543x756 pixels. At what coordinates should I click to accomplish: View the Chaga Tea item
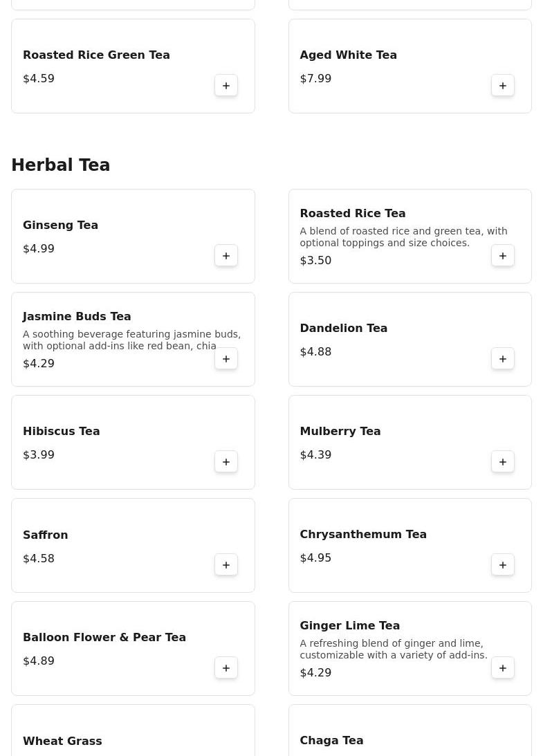(331, 740)
